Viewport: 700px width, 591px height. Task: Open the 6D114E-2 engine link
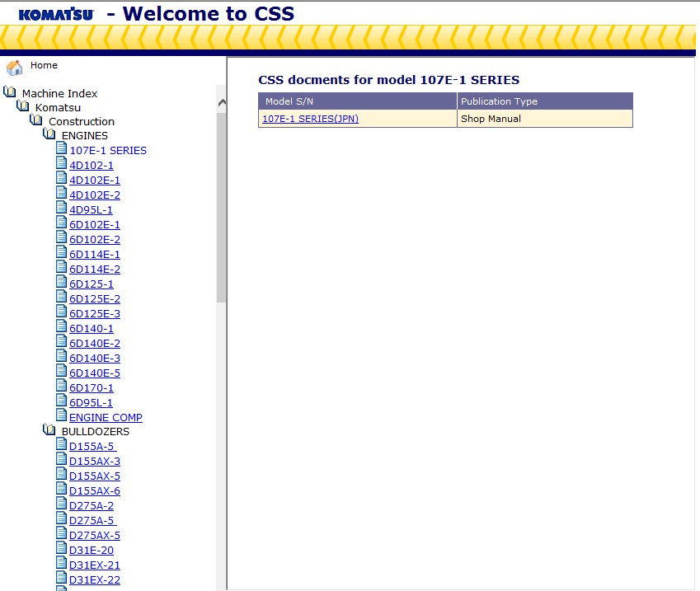[95, 270]
